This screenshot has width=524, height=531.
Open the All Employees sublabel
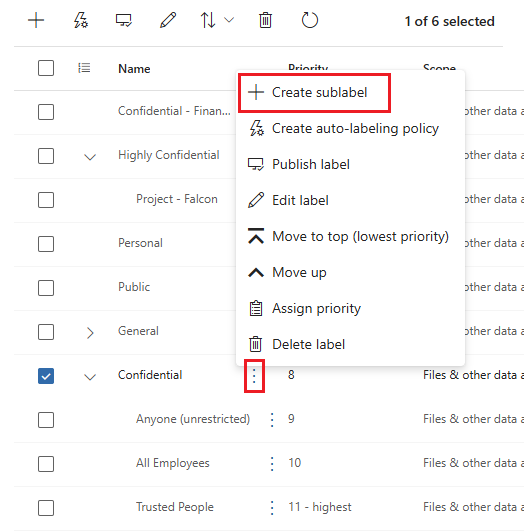point(172,463)
